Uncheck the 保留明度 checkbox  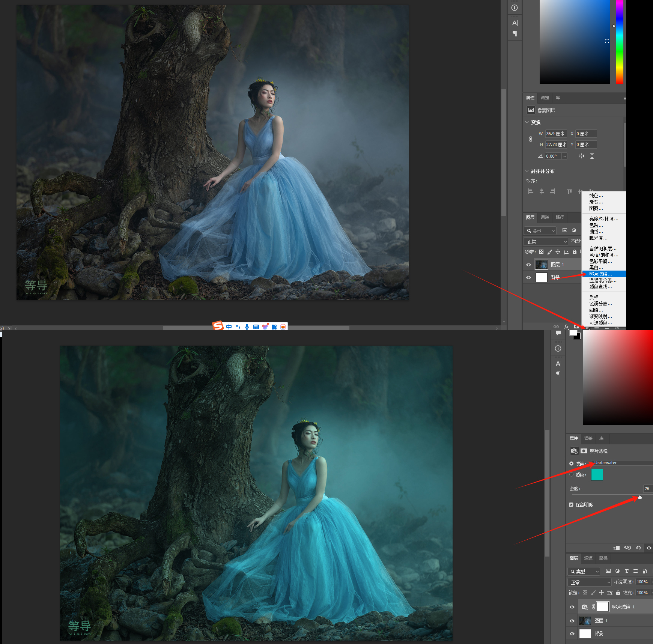coord(571,505)
